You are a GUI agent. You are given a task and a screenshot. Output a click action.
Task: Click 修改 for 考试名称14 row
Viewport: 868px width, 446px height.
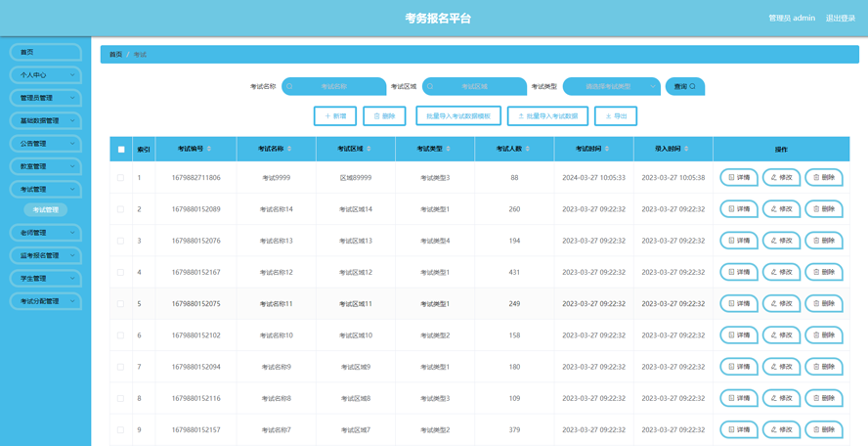pyautogui.click(x=781, y=209)
